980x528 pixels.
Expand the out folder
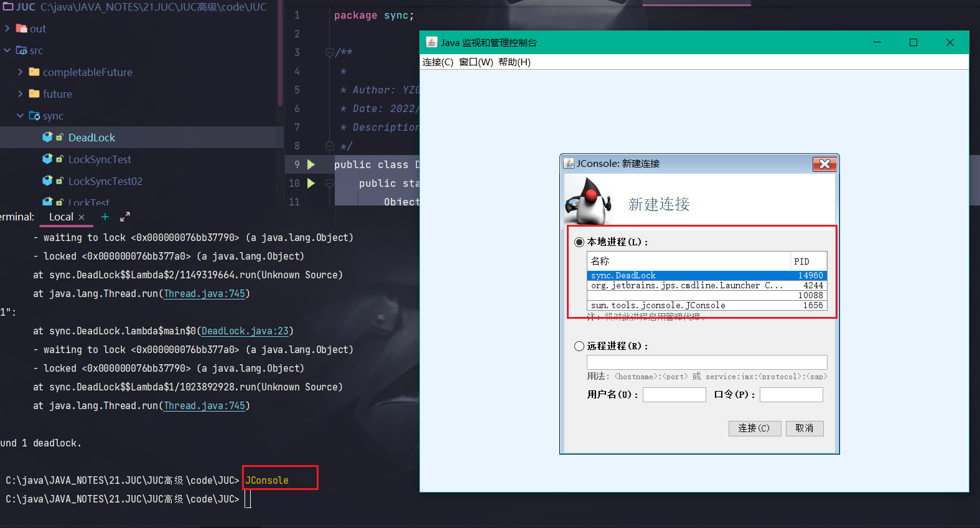7,29
